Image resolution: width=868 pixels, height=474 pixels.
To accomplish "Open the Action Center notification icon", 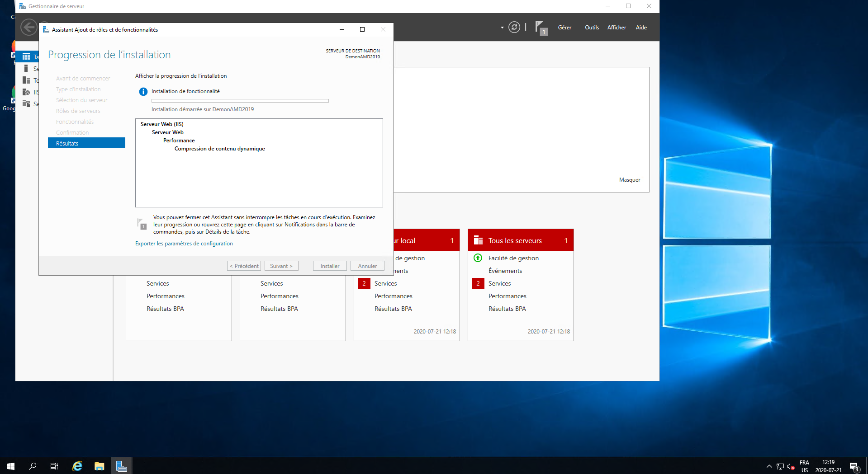I will (x=854, y=466).
